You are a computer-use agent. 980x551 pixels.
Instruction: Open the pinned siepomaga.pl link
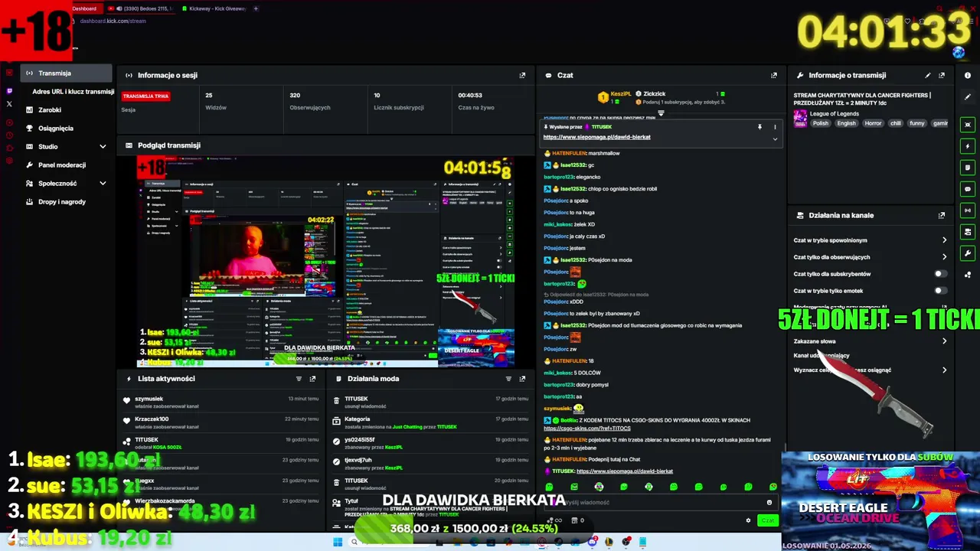coord(596,137)
